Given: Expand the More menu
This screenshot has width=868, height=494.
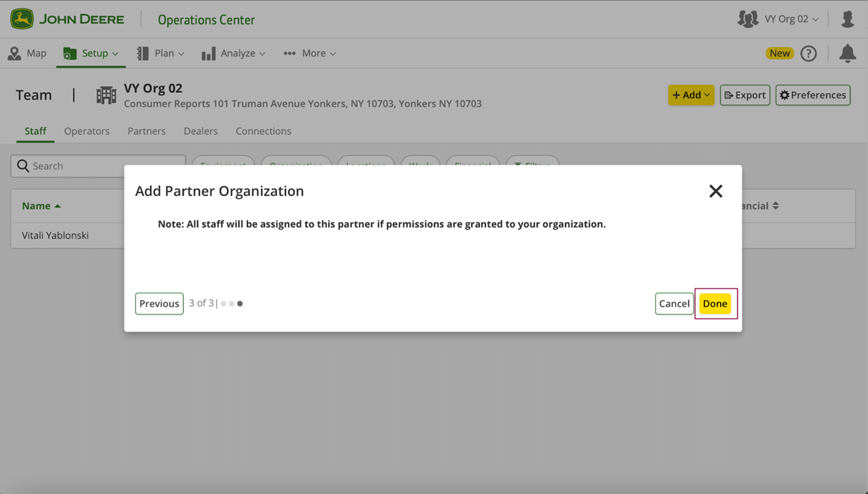Looking at the screenshot, I should [310, 53].
